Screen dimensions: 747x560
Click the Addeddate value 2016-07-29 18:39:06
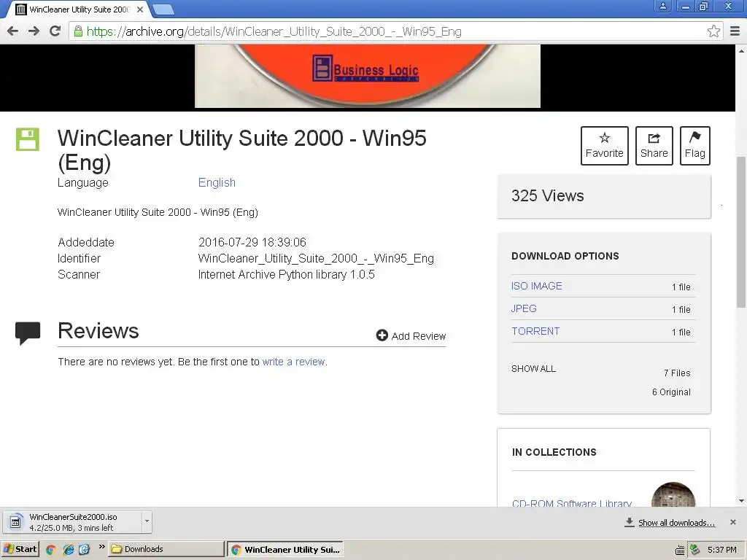(x=252, y=242)
